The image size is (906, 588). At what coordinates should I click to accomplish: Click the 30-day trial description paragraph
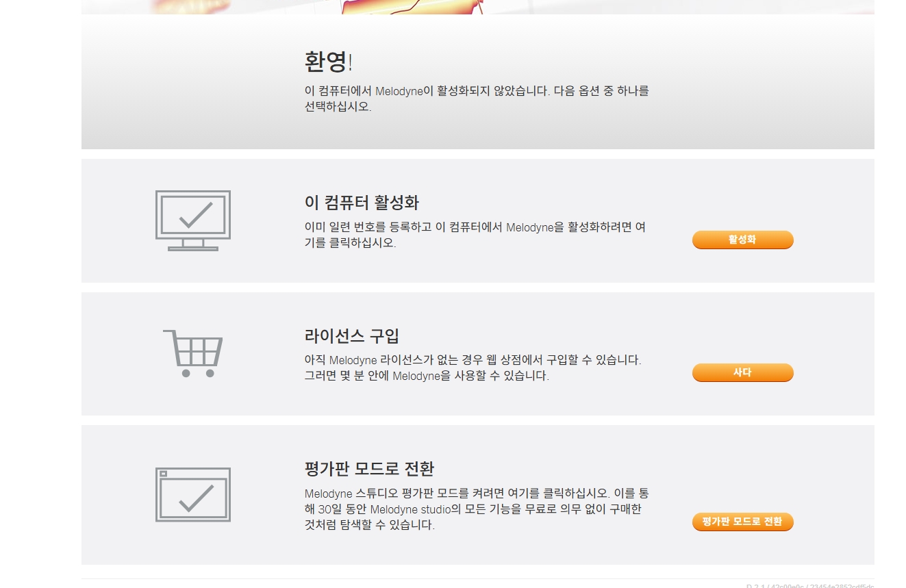point(477,509)
